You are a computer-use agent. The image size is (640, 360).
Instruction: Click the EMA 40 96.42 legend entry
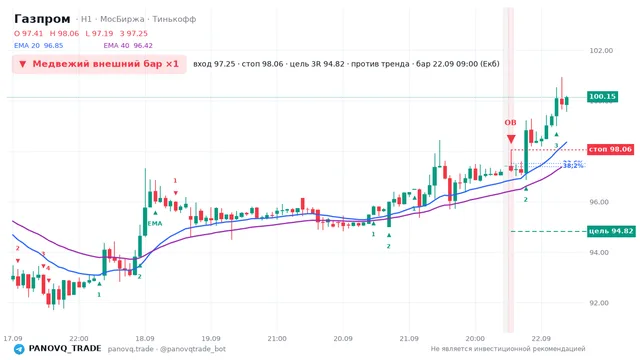(x=128, y=46)
